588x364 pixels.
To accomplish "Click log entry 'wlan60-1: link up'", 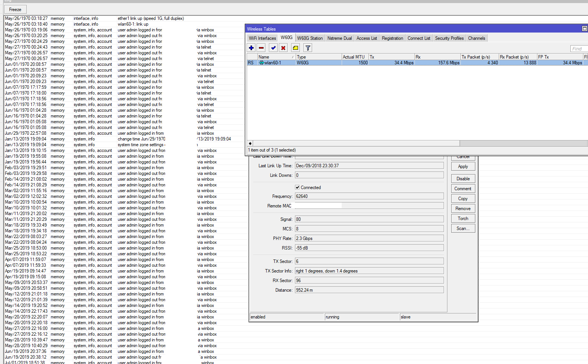I will [133, 24].
